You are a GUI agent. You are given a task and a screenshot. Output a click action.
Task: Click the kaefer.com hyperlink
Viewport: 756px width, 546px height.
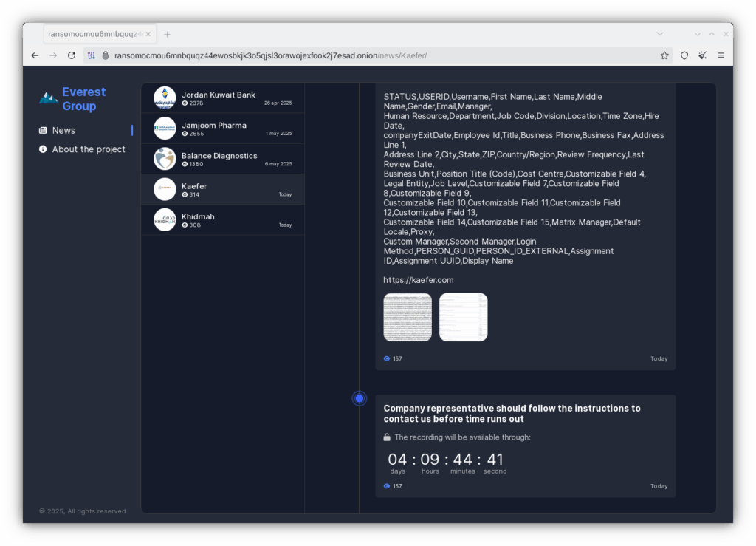(x=418, y=280)
